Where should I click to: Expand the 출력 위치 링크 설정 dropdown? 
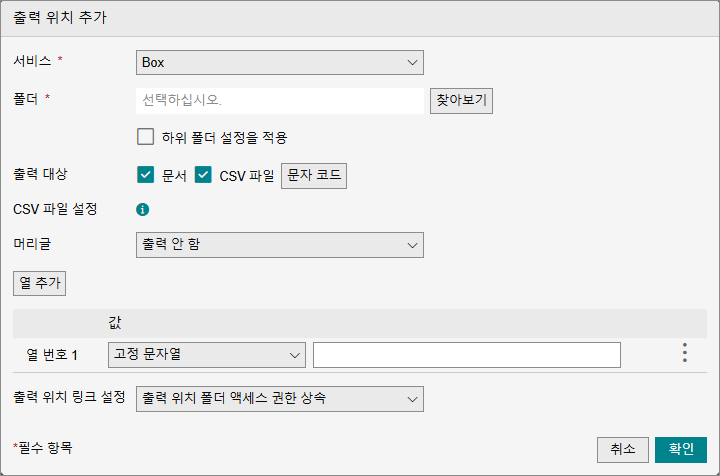280,399
